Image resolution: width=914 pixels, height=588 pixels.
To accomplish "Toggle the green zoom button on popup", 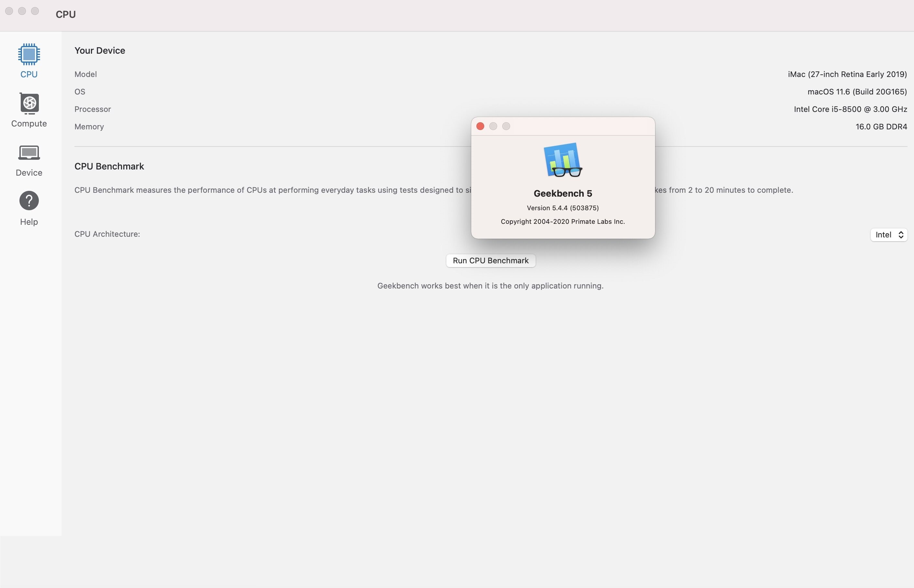I will tap(506, 126).
